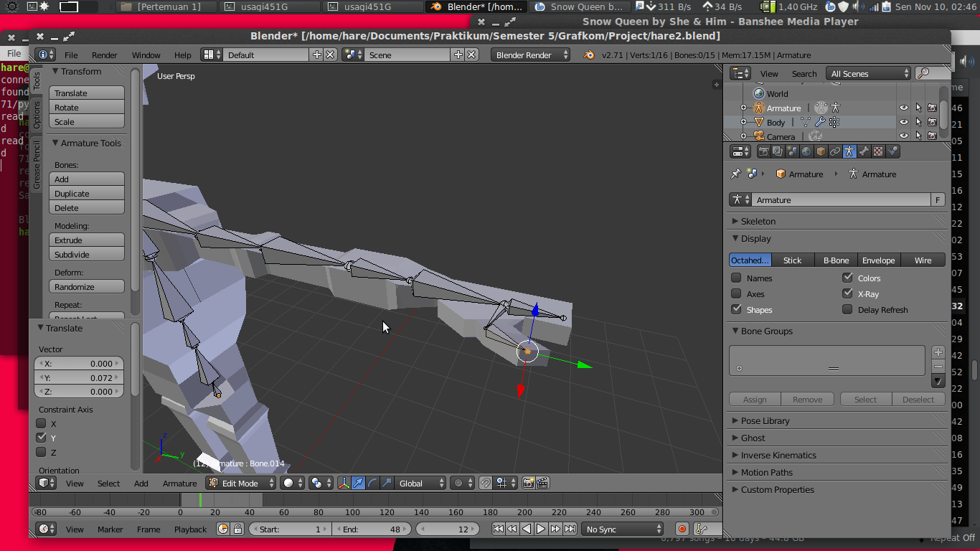Click the OpenGL render animation clapper icon
980x551 pixels.
pyautogui.click(x=543, y=483)
